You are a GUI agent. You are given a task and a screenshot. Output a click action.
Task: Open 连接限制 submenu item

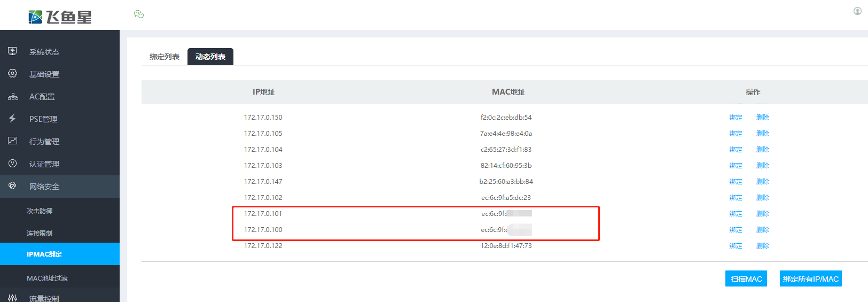click(40, 234)
